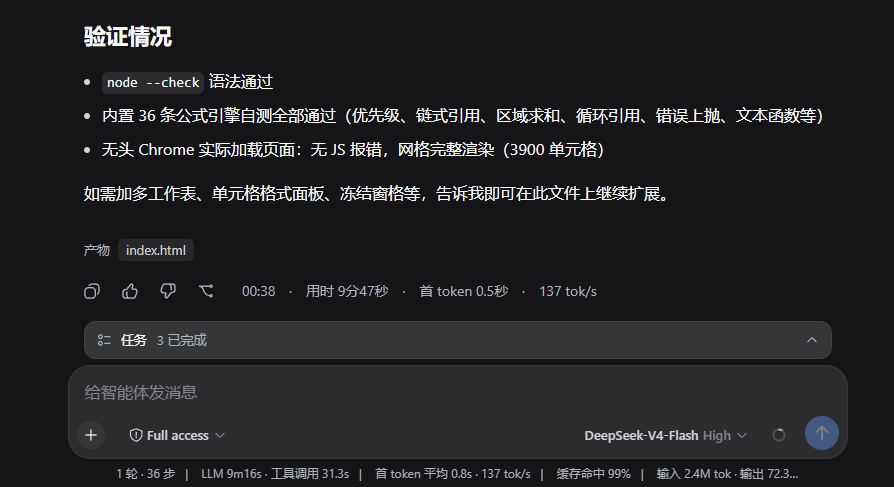Open the Full access permission dropdown

177,435
